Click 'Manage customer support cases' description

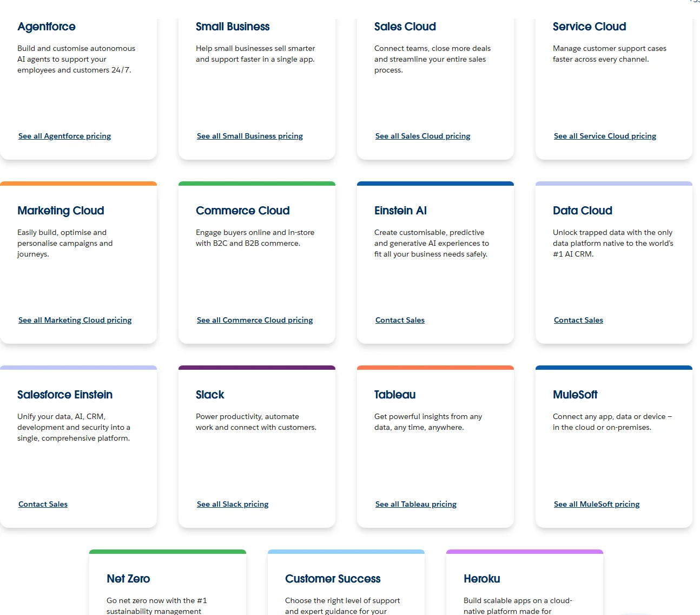[x=610, y=54]
